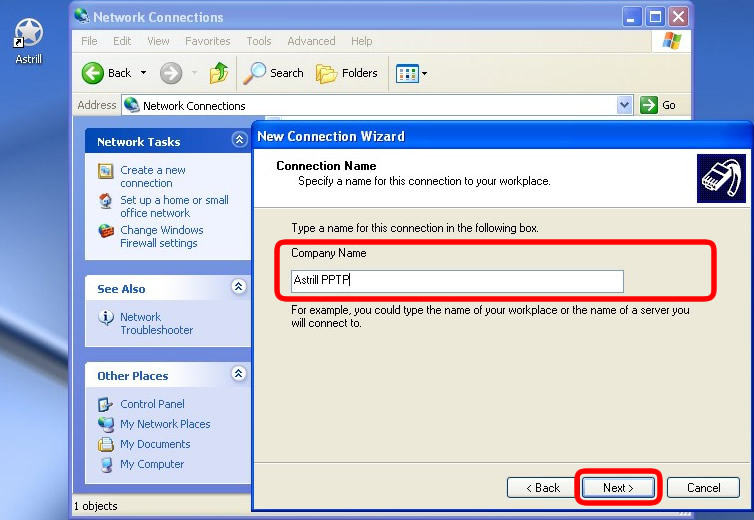Open My Network Places icon link
Image resolution: width=754 pixels, height=520 pixels.
point(106,424)
